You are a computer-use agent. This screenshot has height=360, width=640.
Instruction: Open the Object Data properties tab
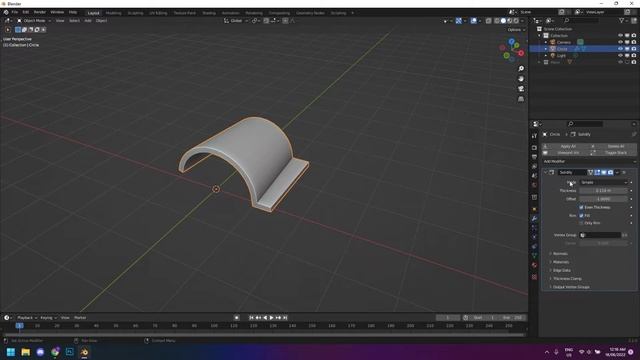(x=534, y=256)
